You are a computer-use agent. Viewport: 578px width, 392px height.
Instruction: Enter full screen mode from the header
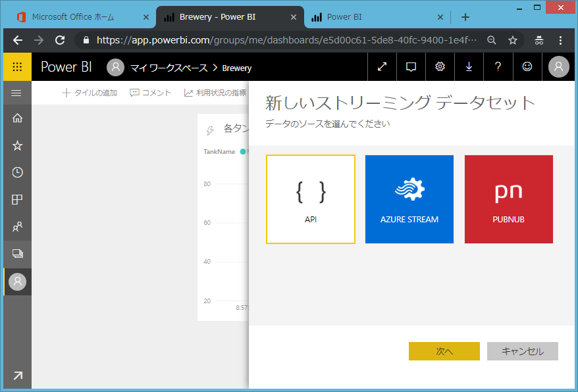pyautogui.click(x=382, y=66)
